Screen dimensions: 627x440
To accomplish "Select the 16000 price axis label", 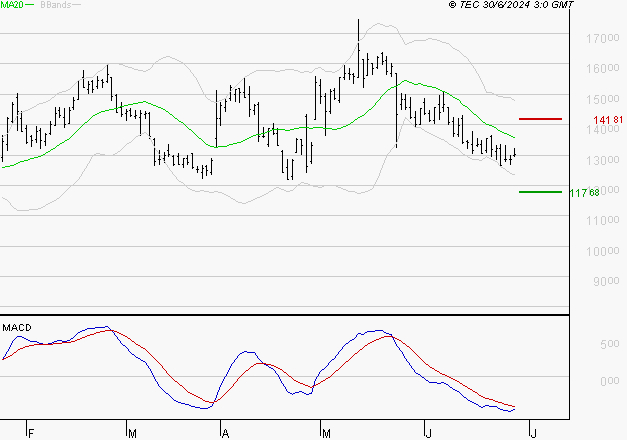I will (x=603, y=68).
